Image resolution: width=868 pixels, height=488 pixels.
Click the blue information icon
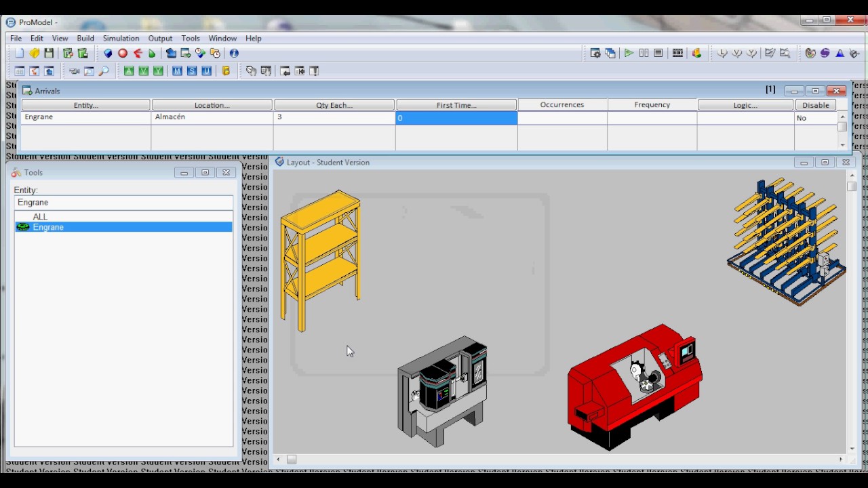click(234, 53)
